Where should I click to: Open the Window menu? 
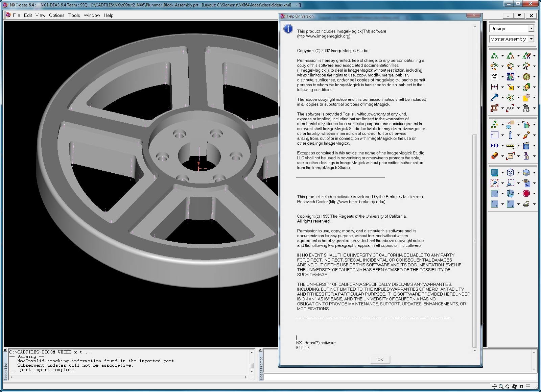click(x=92, y=15)
